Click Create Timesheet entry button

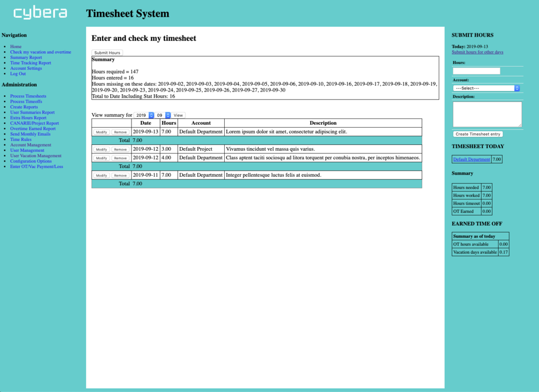pos(478,134)
